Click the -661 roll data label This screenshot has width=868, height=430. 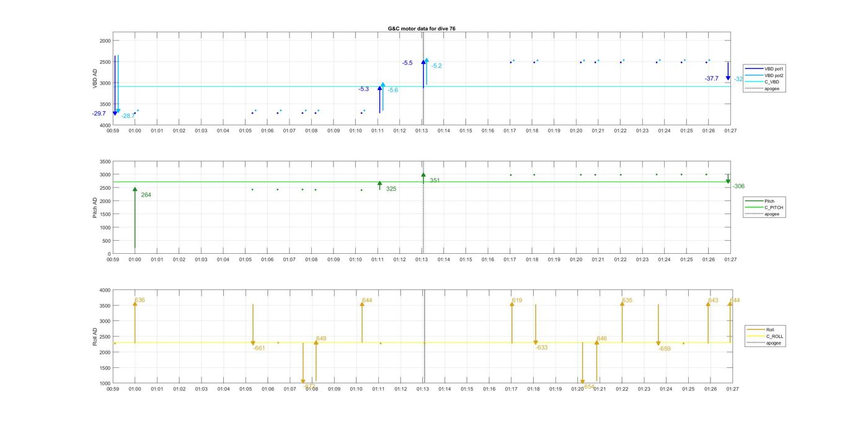[259, 348]
